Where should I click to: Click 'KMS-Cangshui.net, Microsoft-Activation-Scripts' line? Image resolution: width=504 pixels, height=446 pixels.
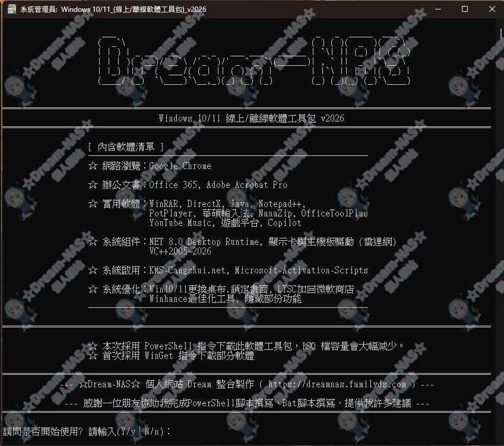click(x=258, y=270)
